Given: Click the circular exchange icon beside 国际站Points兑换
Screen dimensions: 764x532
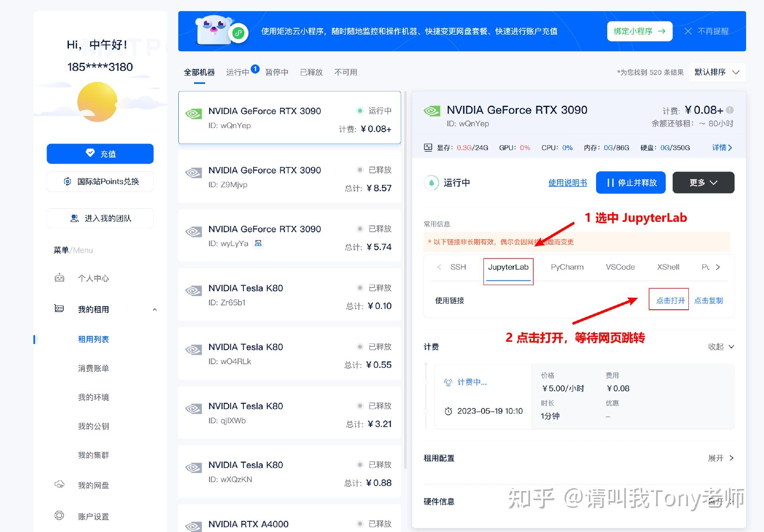Looking at the screenshot, I should pos(68,181).
